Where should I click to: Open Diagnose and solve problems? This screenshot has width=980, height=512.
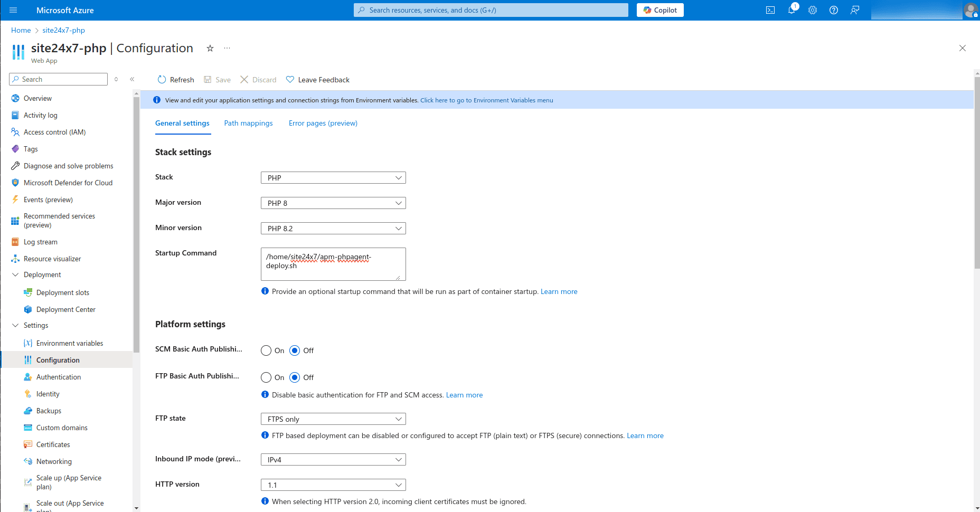68,166
